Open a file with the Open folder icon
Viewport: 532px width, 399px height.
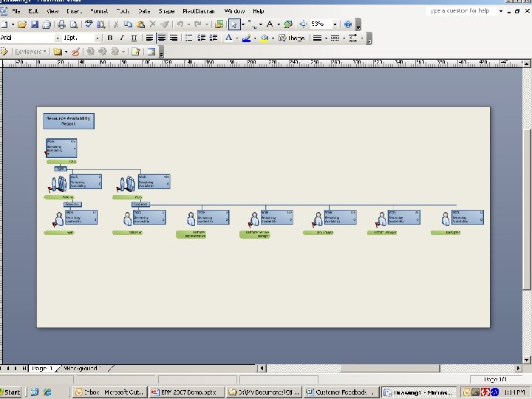pos(23,24)
